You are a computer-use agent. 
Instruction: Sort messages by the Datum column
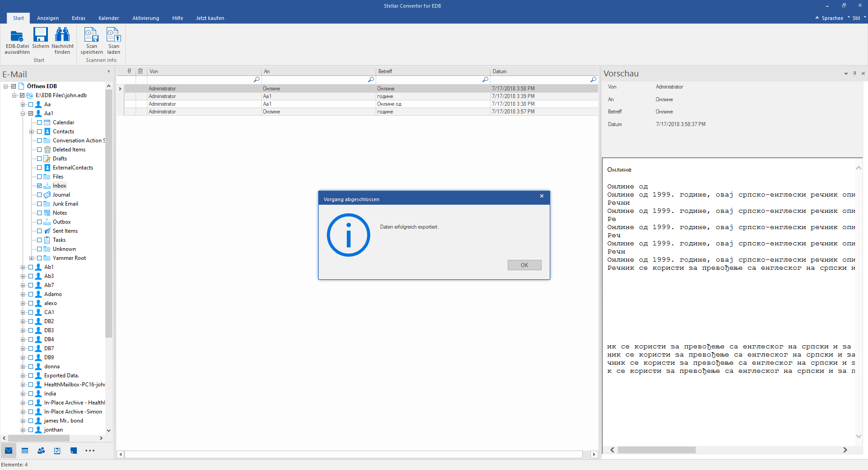coord(544,71)
